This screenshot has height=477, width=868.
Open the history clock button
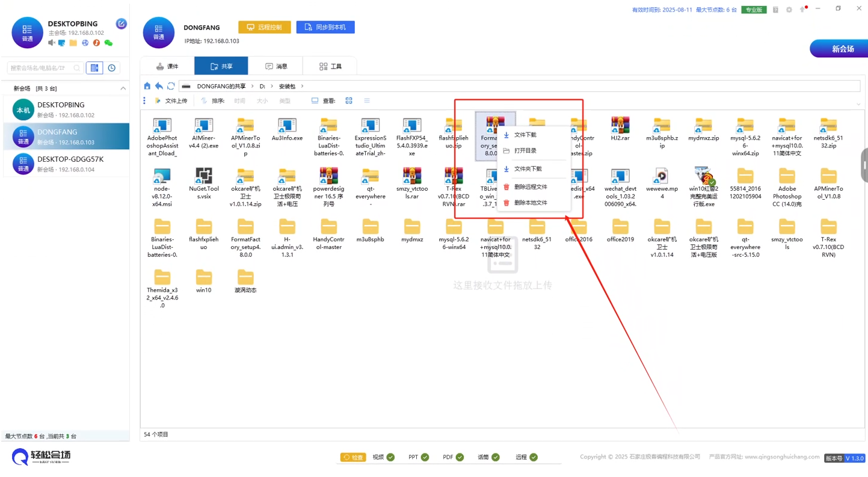(112, 68)
